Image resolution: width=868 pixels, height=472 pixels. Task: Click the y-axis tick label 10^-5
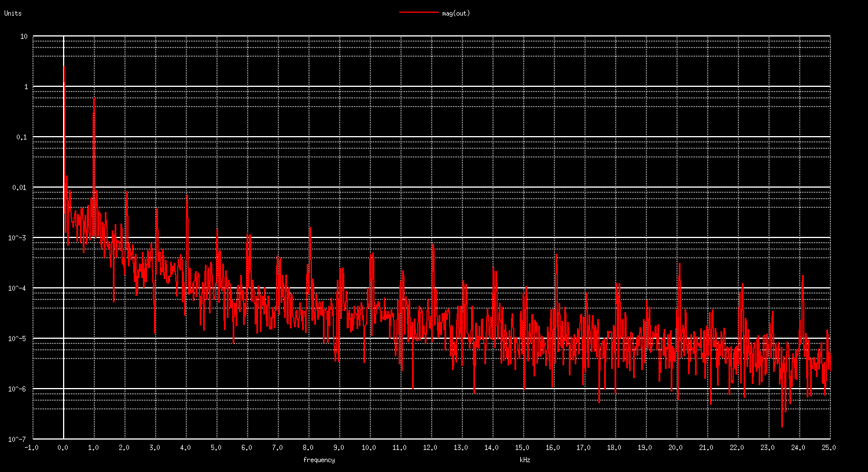coord(18,338)
